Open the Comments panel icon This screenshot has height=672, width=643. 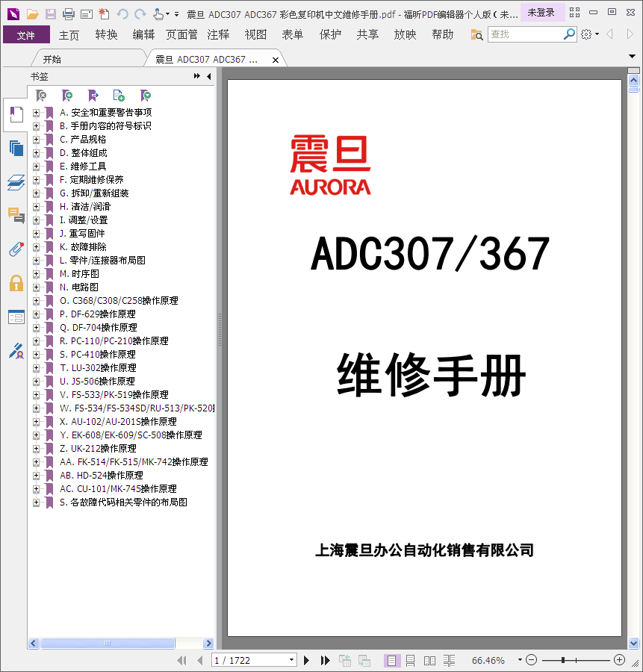(x=16, y=215)
